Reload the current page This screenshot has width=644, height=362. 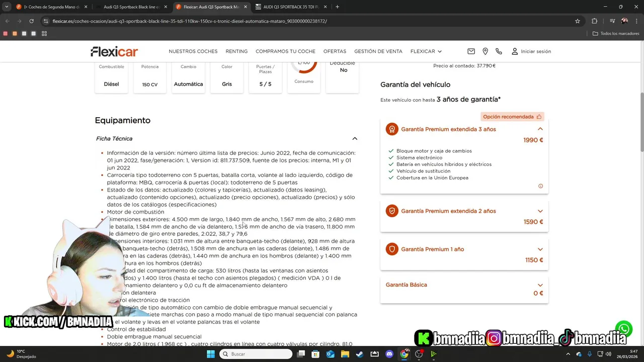pos(31,21)
